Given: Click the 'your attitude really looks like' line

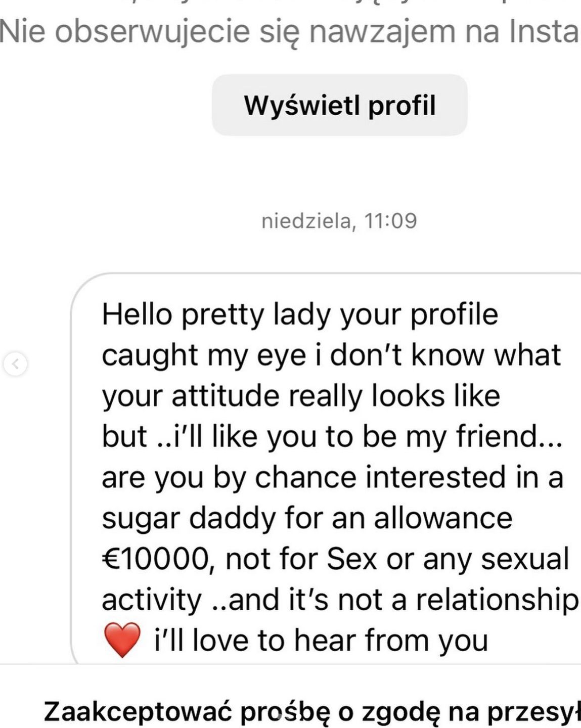Looking at the screenshot, I should tap(301, 395).
